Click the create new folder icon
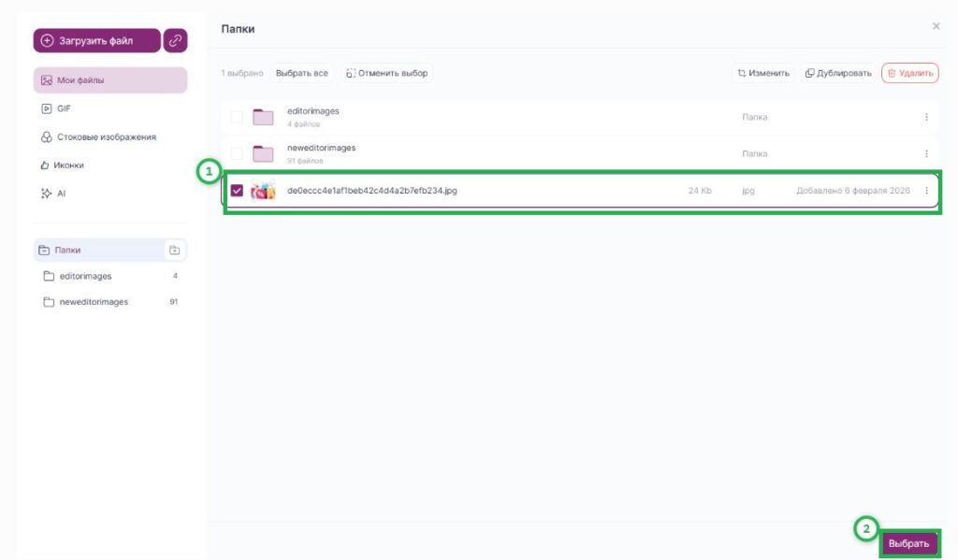This screenshot has height=560, width=958. [x=174, y=250]
